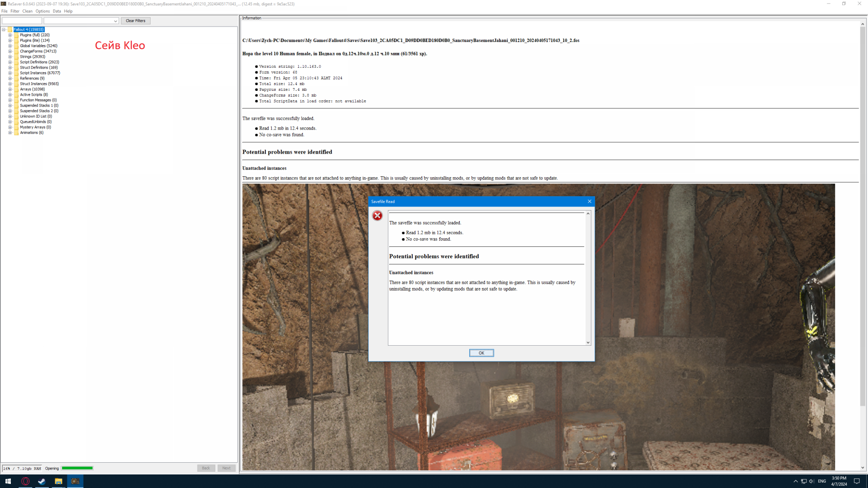Image resolution: width=868 pixels, height=488 pixels.
Task: Click the ChangeForms folder icon
Action: [16, 51]
